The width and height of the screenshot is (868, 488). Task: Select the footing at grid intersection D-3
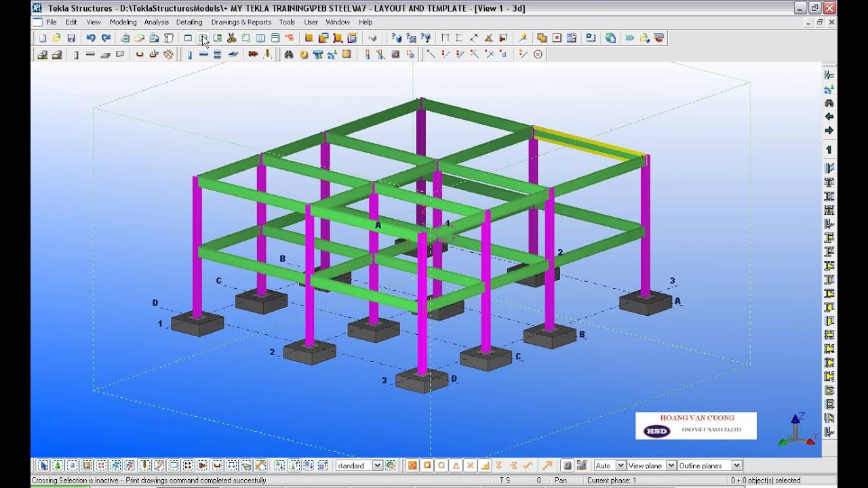coord(422,380)
